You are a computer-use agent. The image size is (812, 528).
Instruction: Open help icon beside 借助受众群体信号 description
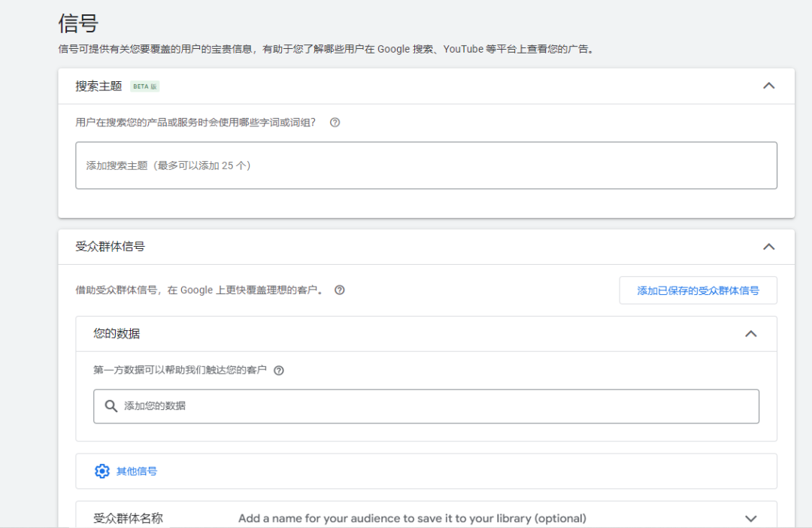click(x=339, y=290)
